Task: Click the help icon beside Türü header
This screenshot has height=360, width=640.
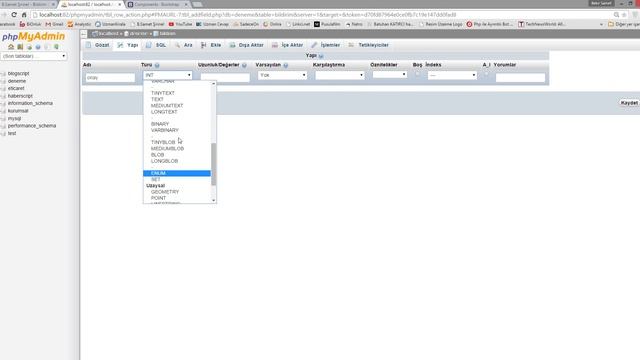Action: (157, 65)
